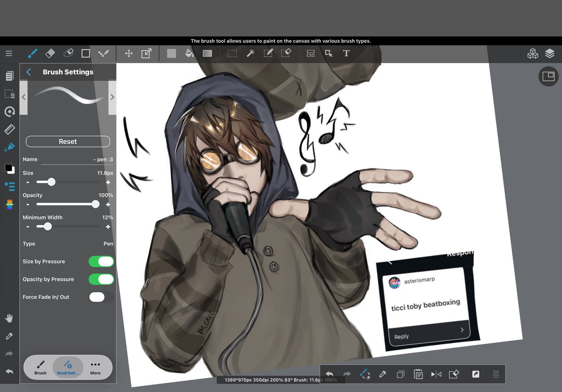Select the rectangular Selection tool
The width and height of the screenshot is (562, 392).
pyautogui.click(x=232, y=53)
